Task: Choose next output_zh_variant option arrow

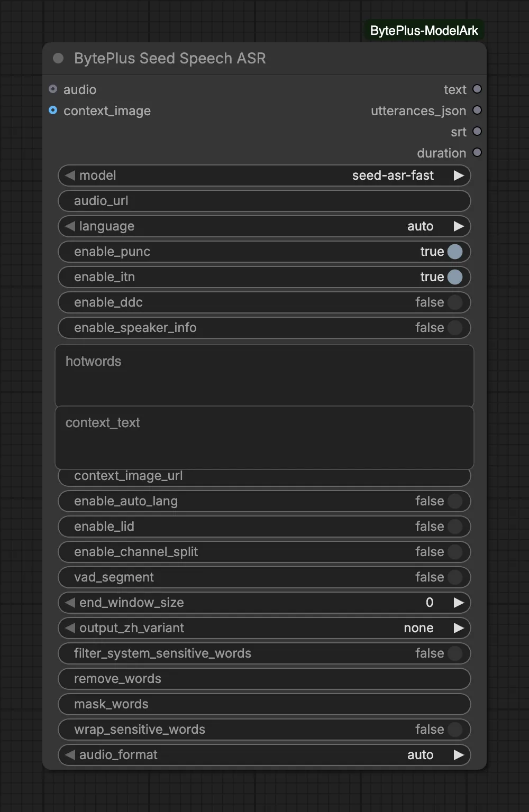Action: click(459, 628)
